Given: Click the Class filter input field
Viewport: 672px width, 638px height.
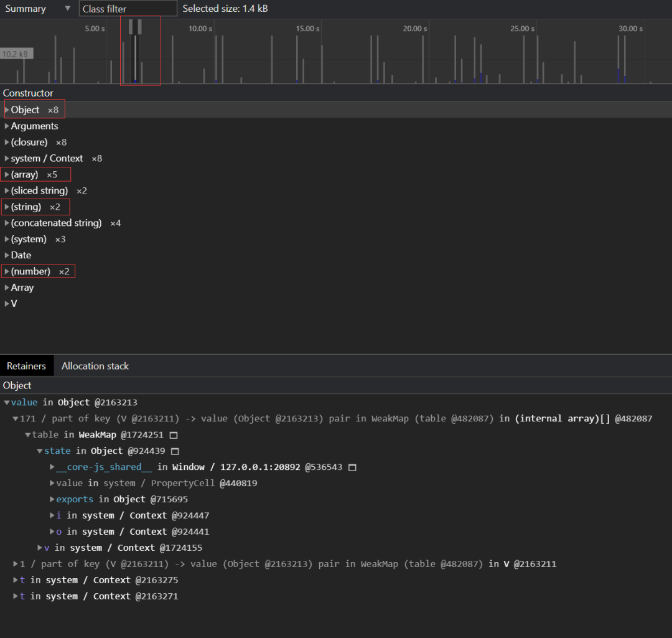Looking at the screenshot, I should 128,9.
